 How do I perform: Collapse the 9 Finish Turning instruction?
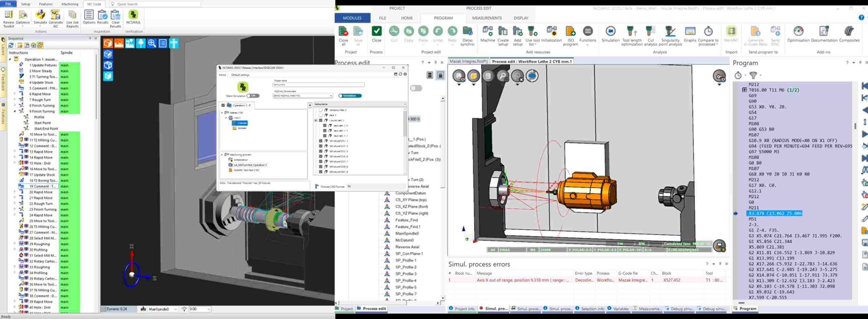pos(15,111)
